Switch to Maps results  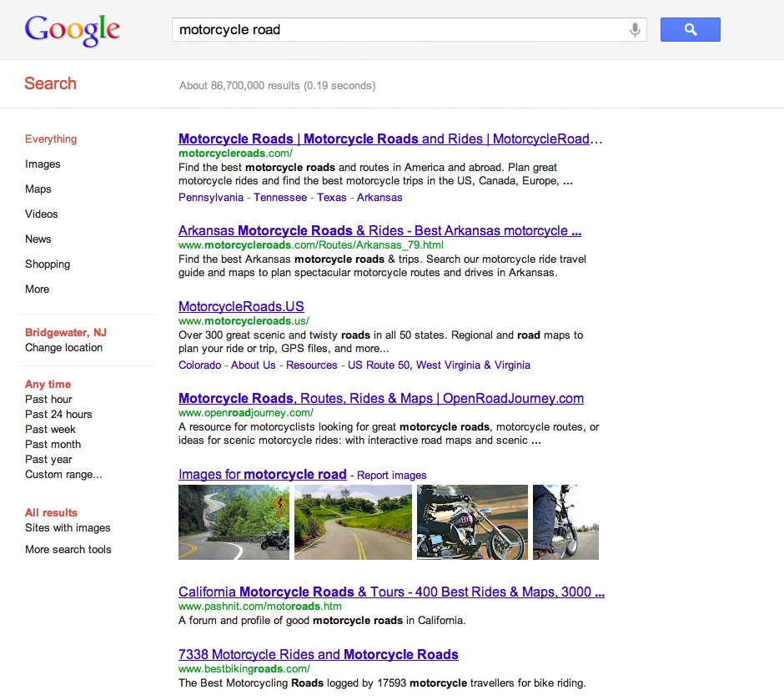(x=38, y=189)
